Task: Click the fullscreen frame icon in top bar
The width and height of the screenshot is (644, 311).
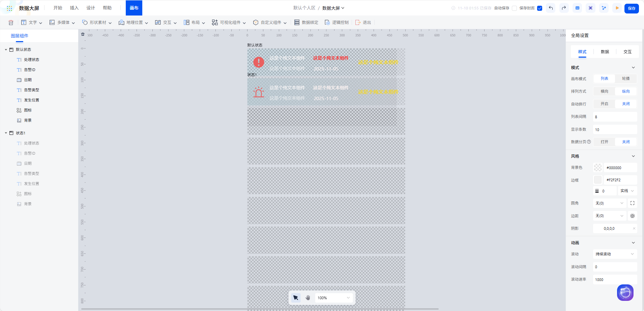Action: coord(590,8)
